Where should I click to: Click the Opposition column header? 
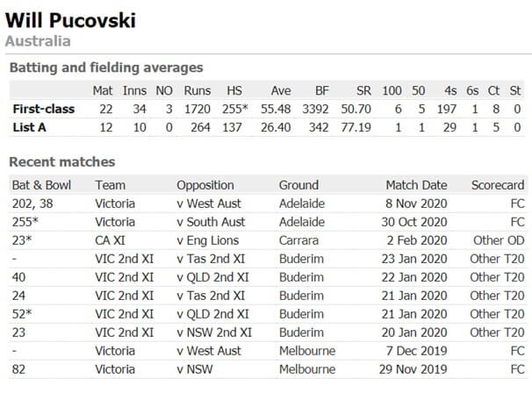pos(205,185)
